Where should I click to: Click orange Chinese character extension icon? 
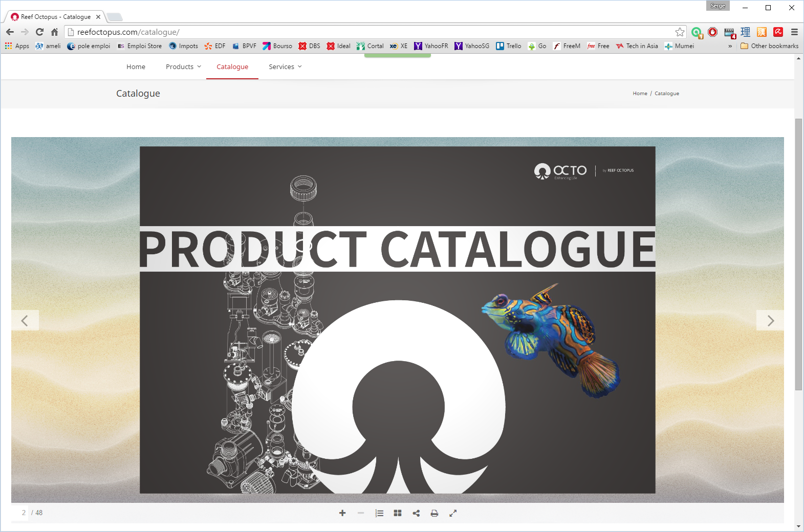[762, 32]
